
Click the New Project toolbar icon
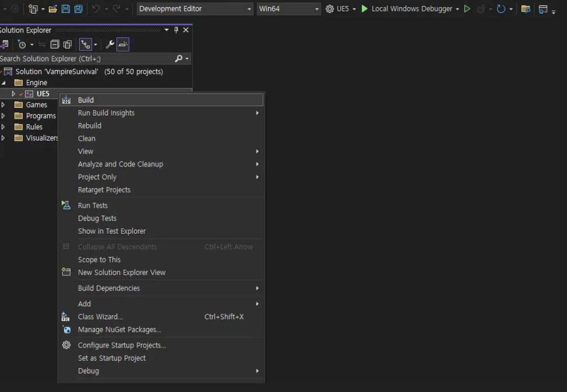coord(33,9)
